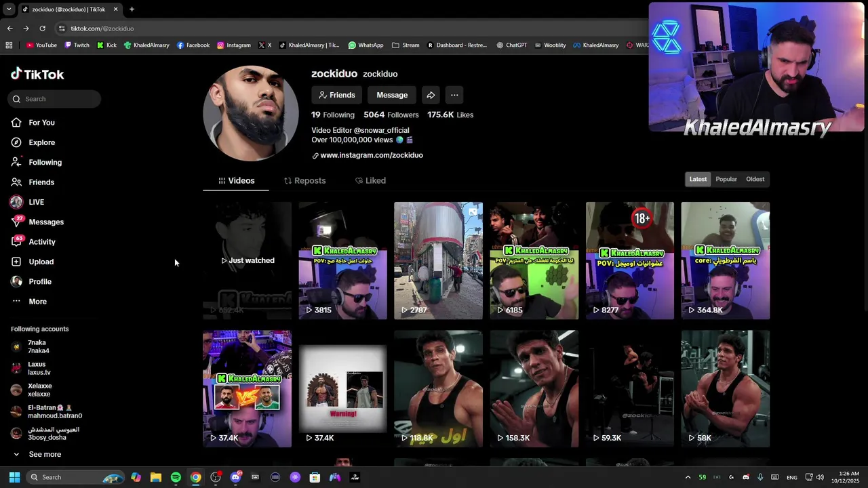Switch to the Videos tab

coord(236,180)
